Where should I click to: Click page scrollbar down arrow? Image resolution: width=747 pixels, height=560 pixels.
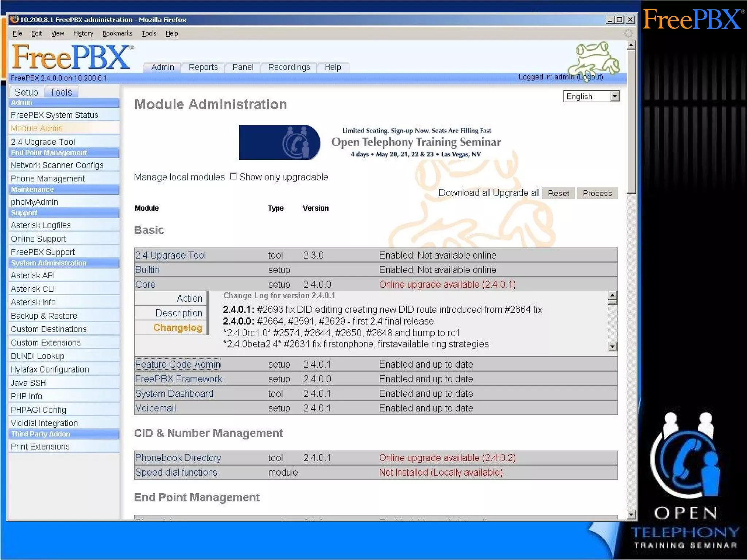631,514
